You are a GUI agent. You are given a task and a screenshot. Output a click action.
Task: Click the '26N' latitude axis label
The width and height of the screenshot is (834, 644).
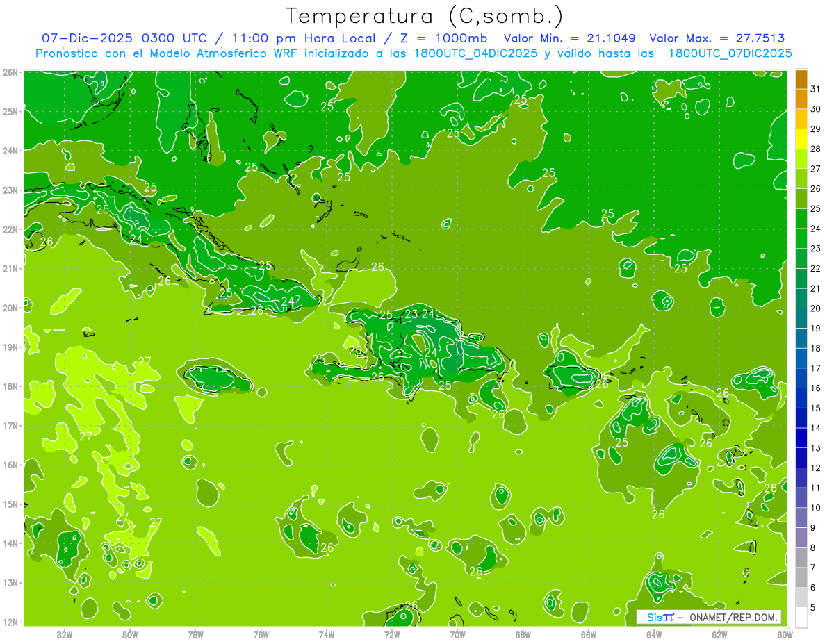[x=10, y=72]
